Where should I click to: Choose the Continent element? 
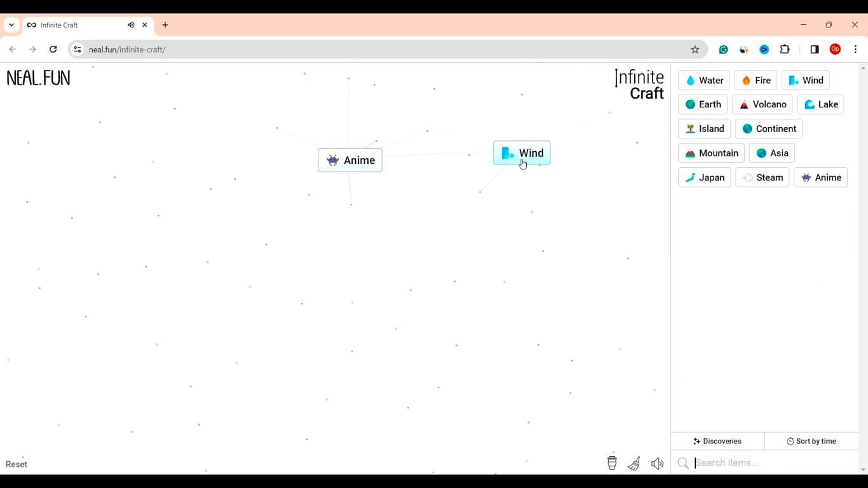(x=769, y=129)
